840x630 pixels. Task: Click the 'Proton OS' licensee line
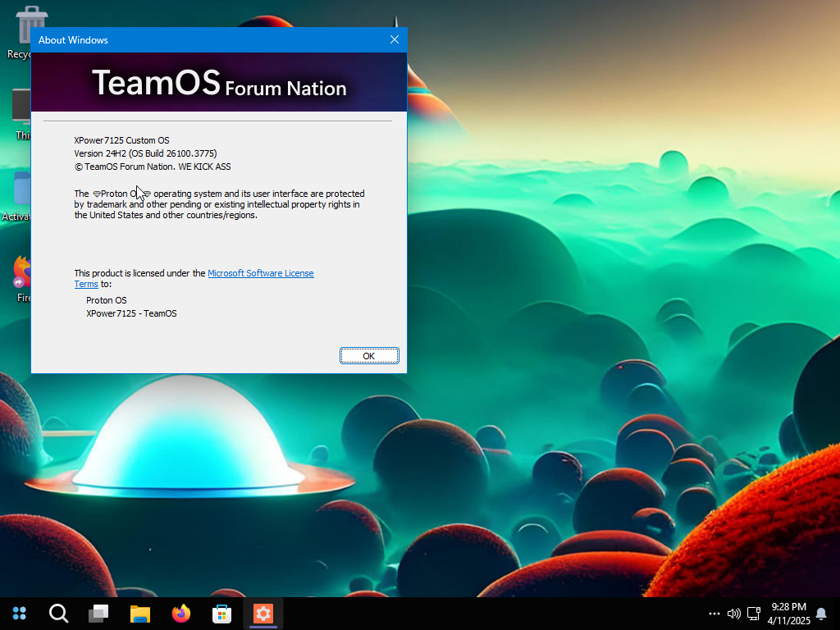click(x=106, y=300)
